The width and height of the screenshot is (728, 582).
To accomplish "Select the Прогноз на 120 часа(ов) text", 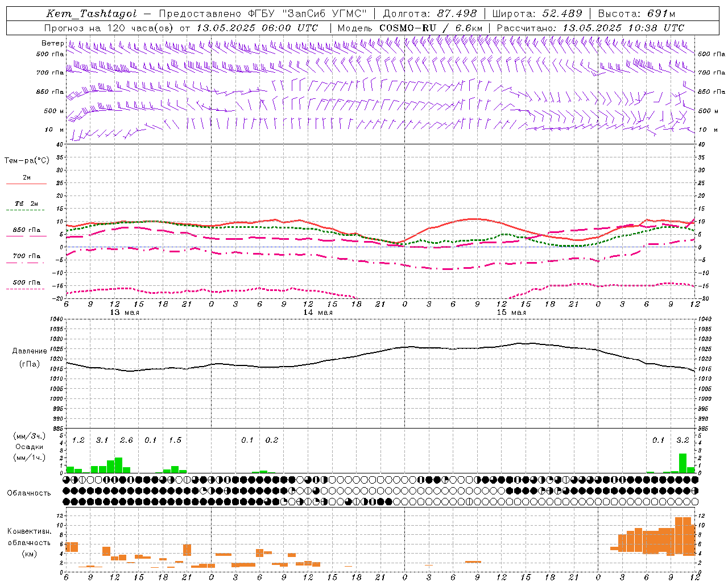I will click(x=110, y=28).
